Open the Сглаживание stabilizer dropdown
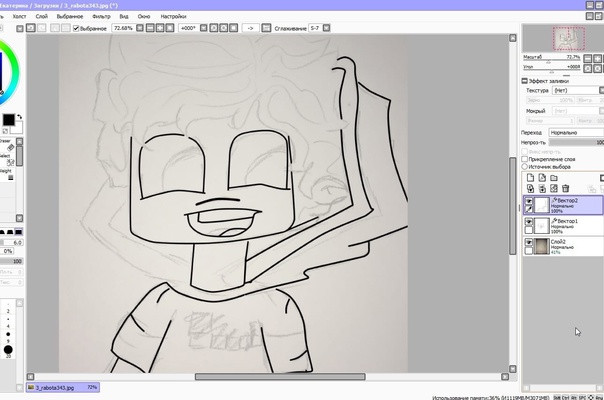This screenshot has height=400, width=604. pos(314,29)
